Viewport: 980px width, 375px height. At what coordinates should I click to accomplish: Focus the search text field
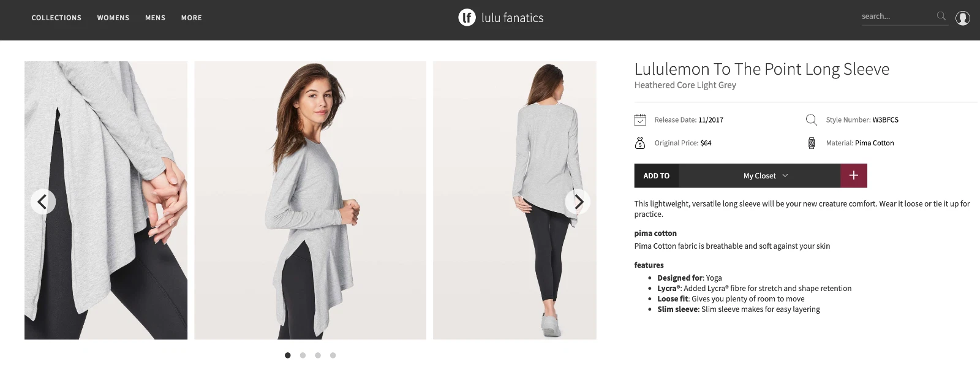(897, 17)
